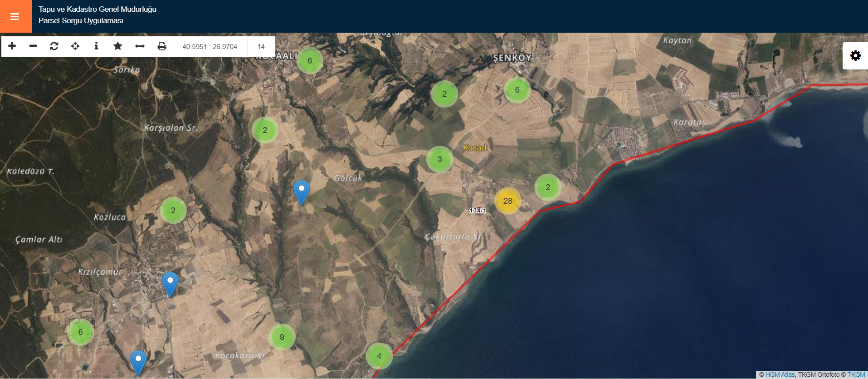Activate the locate crosshair tool
Screen dimensions: 868x379
pos(75,46)
